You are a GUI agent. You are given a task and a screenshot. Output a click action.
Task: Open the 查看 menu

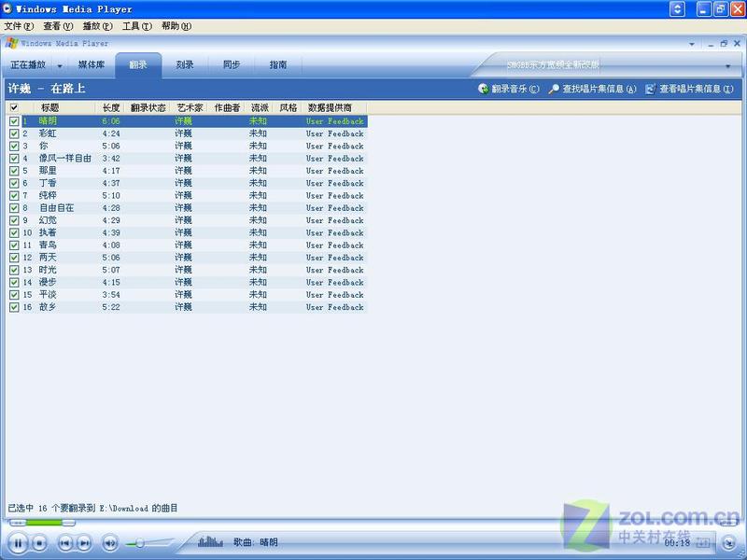(x=58, y=26)
